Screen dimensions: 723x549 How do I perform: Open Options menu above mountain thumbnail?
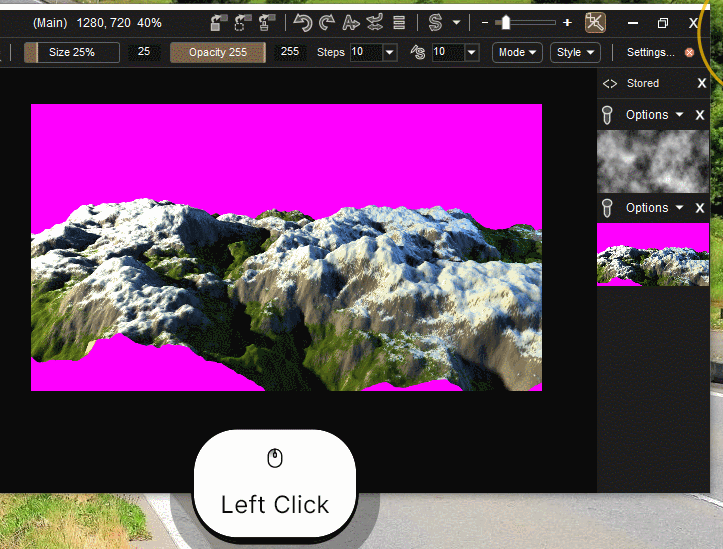pos(654,208)
